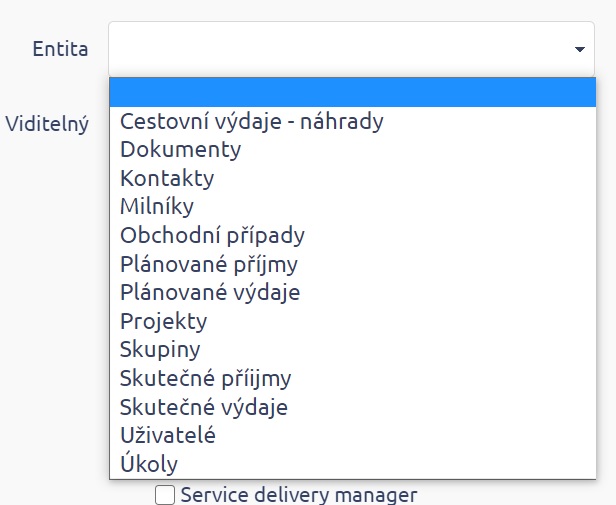
Task: Click the Entita field label
Action: point(60,49)
